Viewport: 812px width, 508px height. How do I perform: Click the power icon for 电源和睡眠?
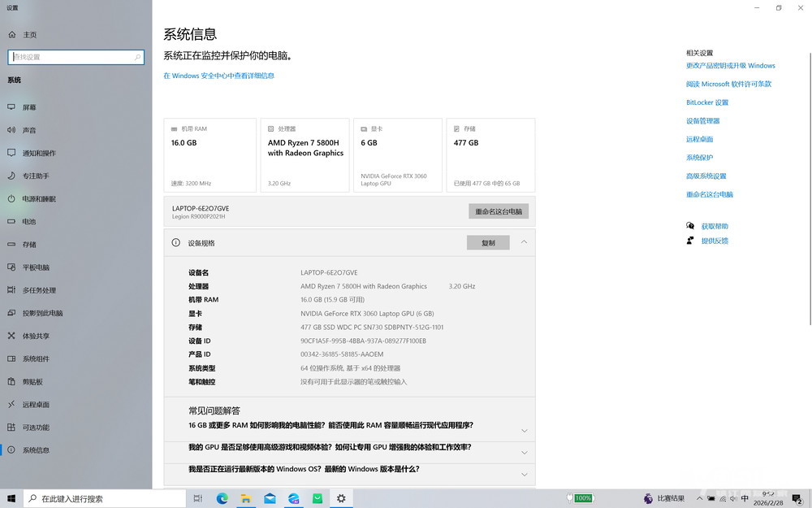click(11, 198)
